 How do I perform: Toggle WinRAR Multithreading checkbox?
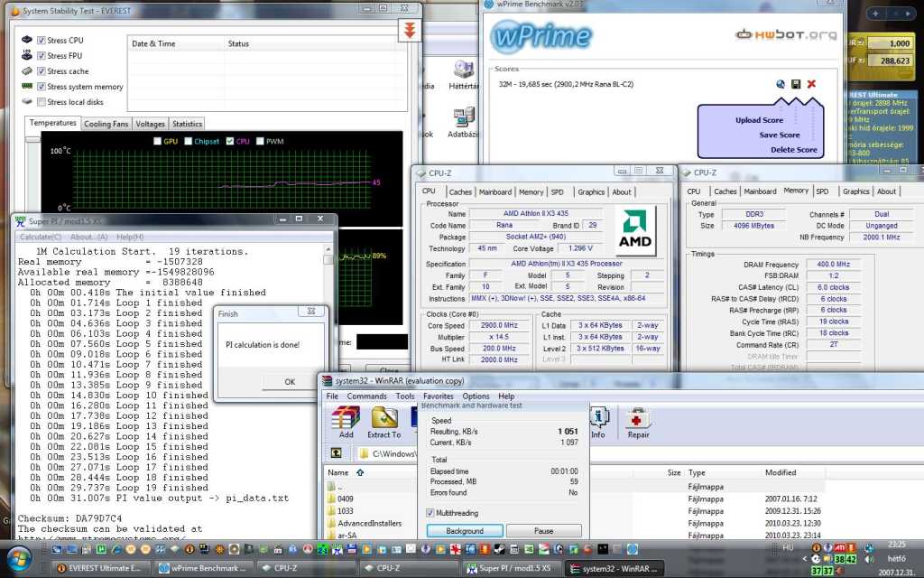[x=430, y=513]
